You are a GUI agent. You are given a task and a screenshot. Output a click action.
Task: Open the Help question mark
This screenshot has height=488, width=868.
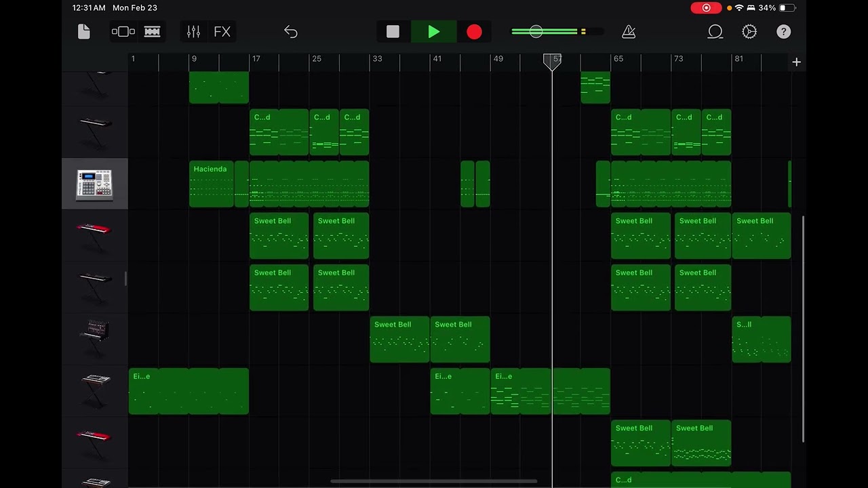tap(783, 32)
